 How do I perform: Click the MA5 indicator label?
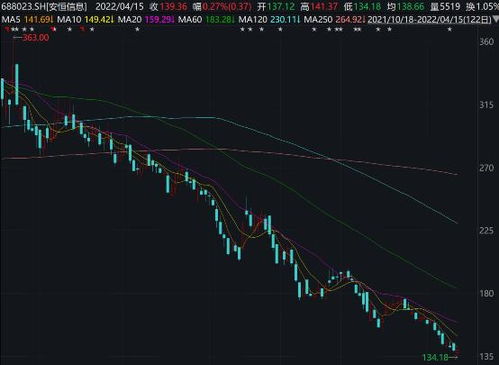tap(11, 20)
